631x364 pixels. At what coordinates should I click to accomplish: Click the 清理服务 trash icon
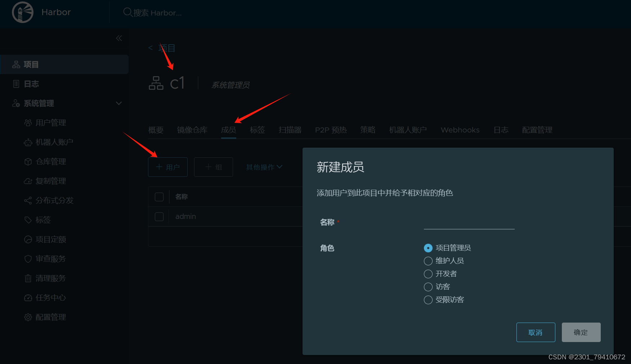pyautogui.click(x=28, y=278)
